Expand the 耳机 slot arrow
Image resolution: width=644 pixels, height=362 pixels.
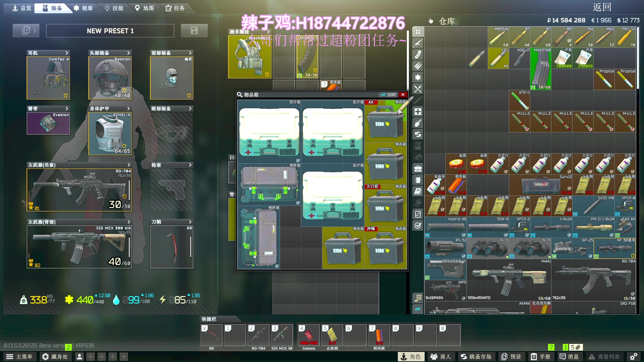coord(67,53)
